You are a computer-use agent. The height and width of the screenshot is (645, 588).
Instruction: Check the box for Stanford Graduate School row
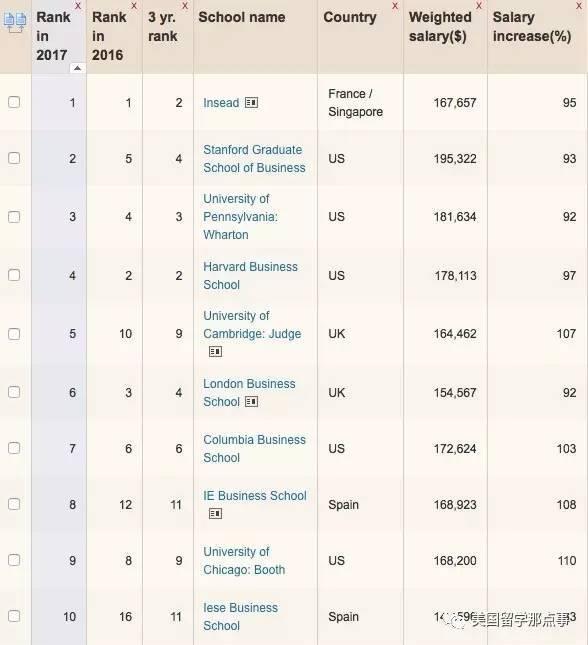tap(14, 158)
